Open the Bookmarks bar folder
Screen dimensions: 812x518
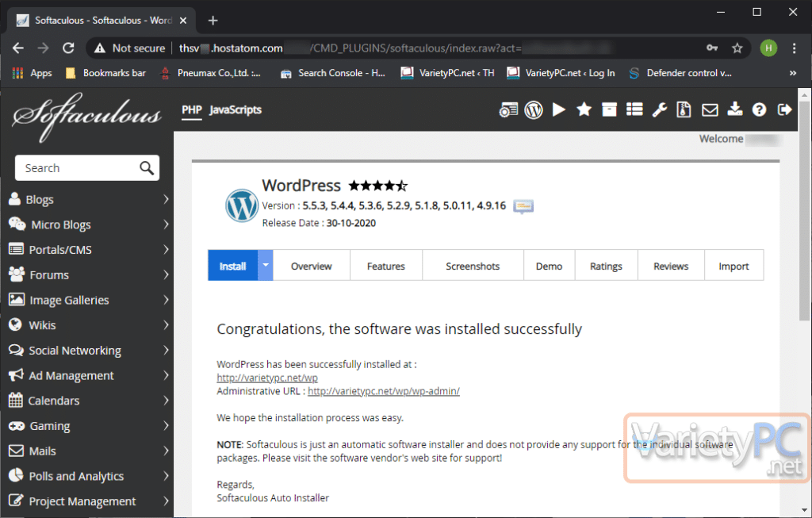105,73
